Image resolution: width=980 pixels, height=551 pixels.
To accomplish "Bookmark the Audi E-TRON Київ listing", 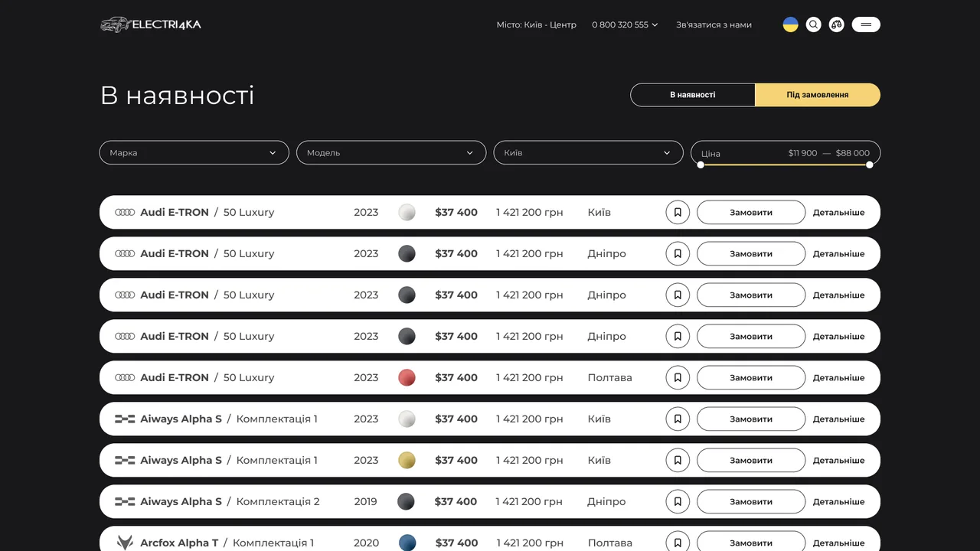I will pos(678,212).
